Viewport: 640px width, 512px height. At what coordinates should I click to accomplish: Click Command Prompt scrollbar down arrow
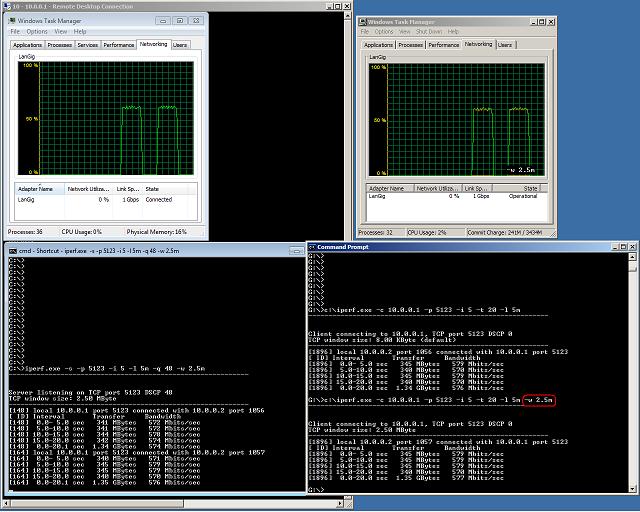point(632,489)
